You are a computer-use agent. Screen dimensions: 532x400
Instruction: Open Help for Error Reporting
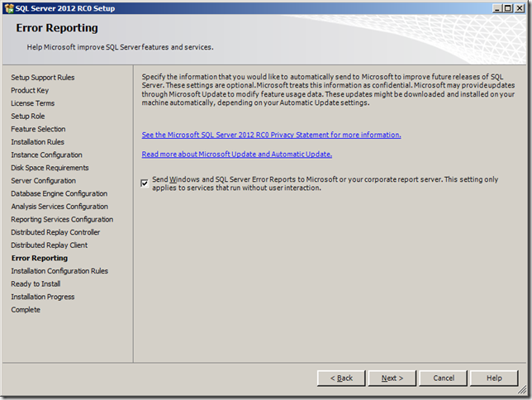pyautogui.click(x=494, y=378)
